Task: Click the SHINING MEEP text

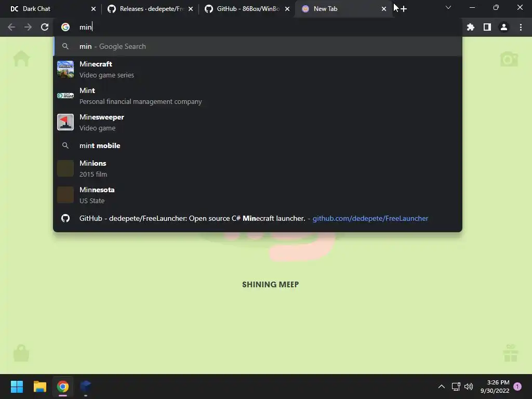Action: (x=270, y=284)
